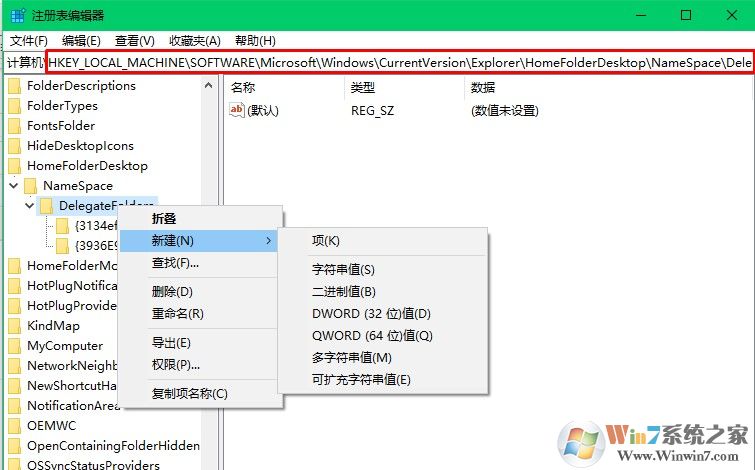Choose 重命名(R) in the context menu
Screen dimensions: 755x470
click(178, 314)
